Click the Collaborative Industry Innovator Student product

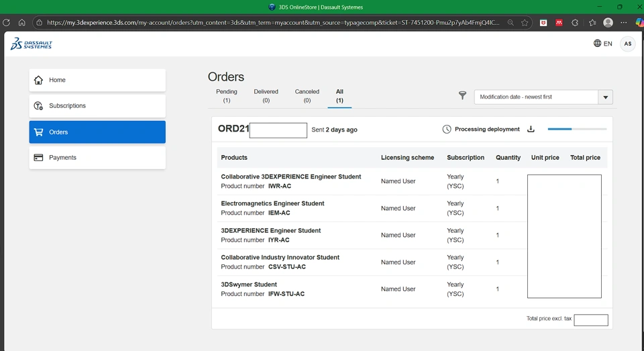point(280,257)
